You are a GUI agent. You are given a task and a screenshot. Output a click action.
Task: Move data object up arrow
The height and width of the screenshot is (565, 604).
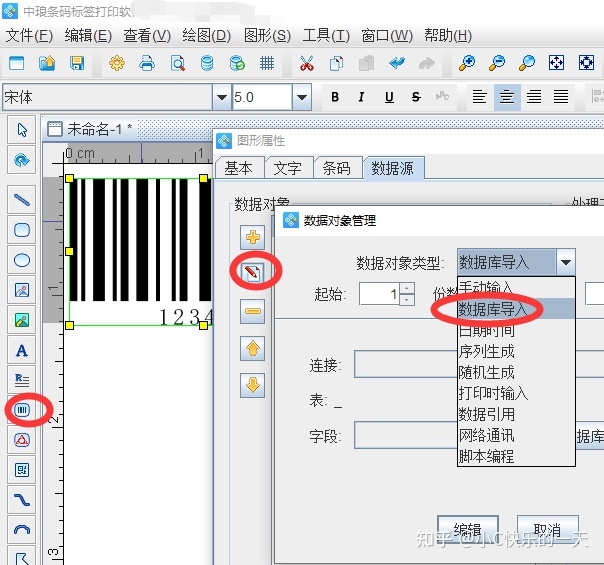253,348
